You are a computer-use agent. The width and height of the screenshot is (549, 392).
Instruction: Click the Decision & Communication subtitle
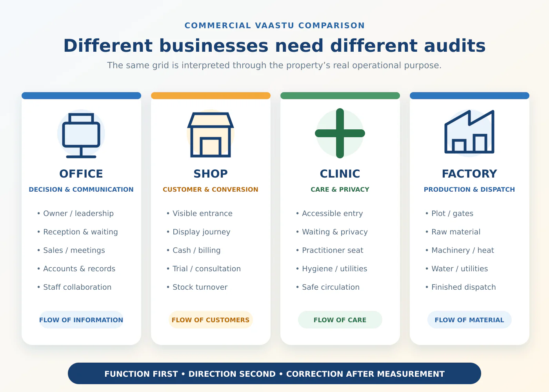[81, 189]
